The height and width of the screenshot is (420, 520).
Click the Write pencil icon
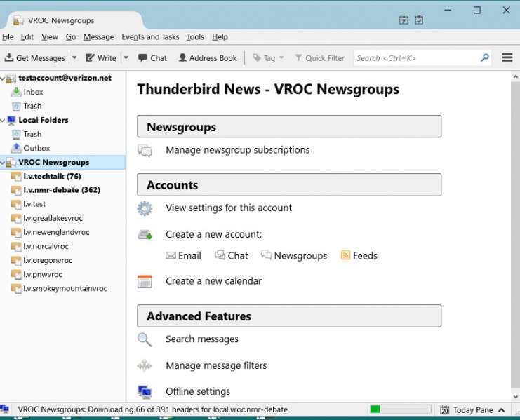90,57
